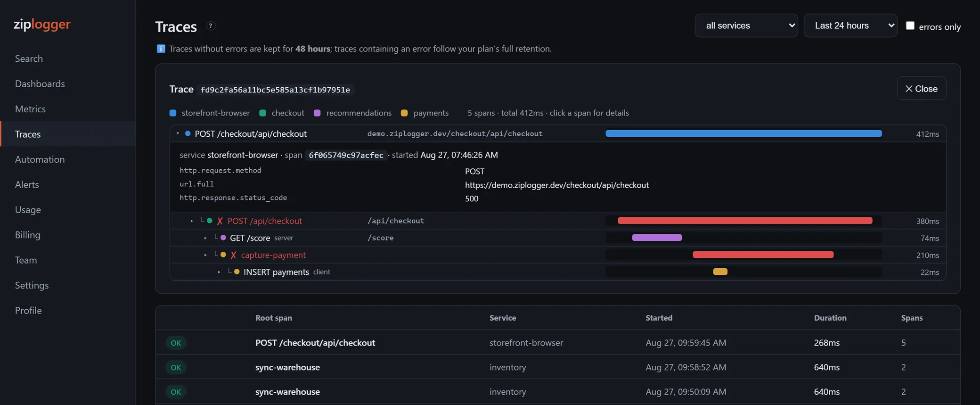Click storefront-browser service cell in table
Image resolution: width=980 pixels, height=405 pixels.
click(x=526, y=343)
